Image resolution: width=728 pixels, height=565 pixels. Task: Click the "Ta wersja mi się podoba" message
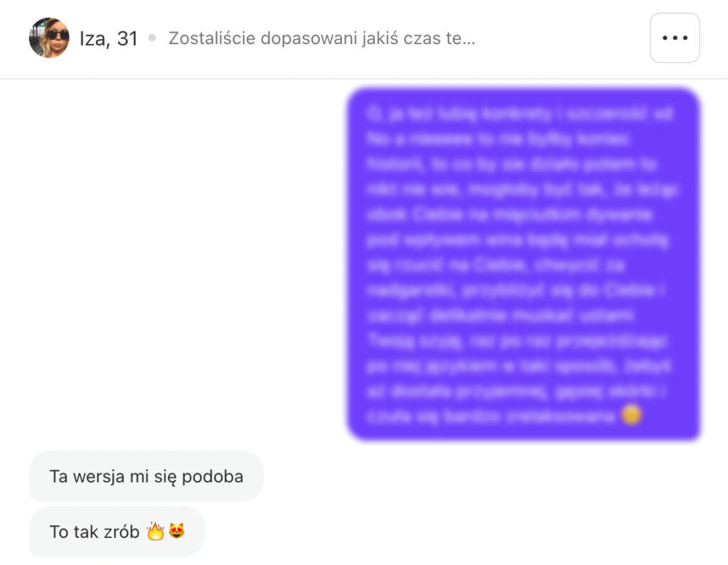pyautogui.click(x=146, y=476)
